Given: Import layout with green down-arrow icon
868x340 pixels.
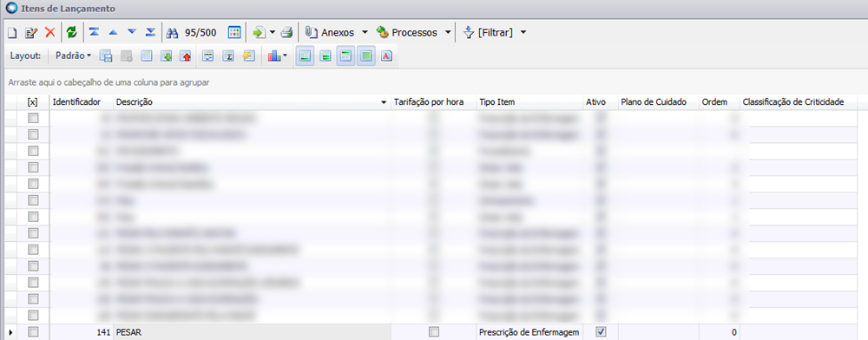Looking at the screenshot, I should click(x=166, y=56).
